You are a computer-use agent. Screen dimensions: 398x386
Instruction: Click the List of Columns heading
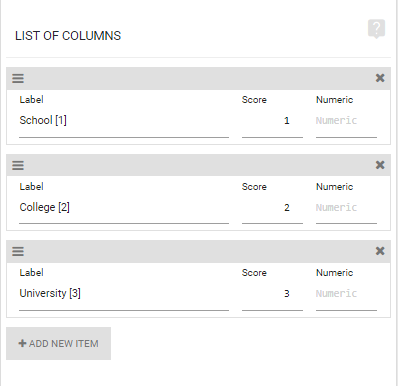click(68, 36)
